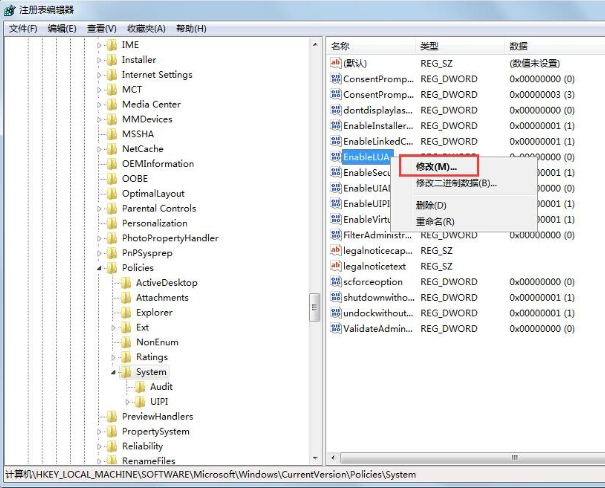This screenshot has width=605, height=488.
Task: Expand the PhotoPropertyHandler node
Action: [99, 238]
